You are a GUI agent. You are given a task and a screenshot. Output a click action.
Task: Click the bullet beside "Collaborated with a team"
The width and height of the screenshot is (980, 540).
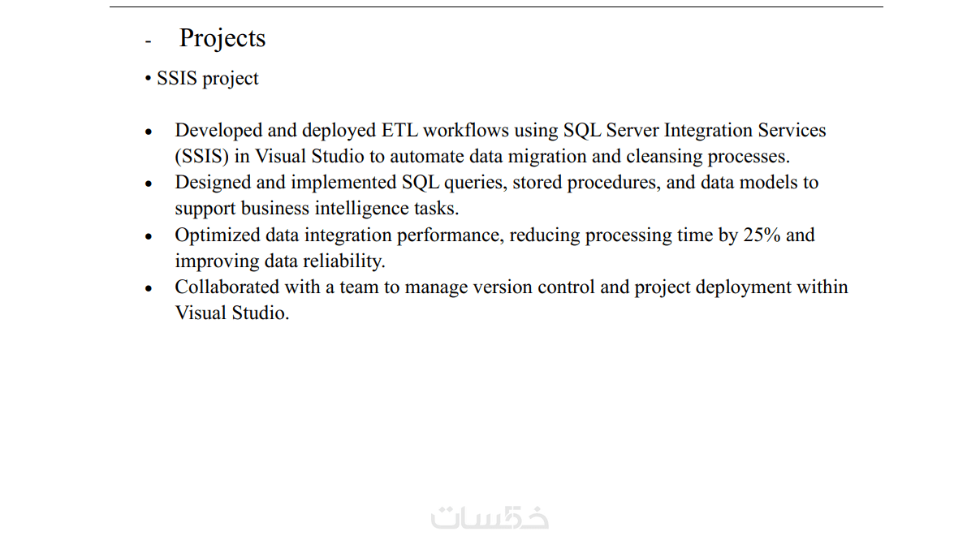[x=149, y=288]
